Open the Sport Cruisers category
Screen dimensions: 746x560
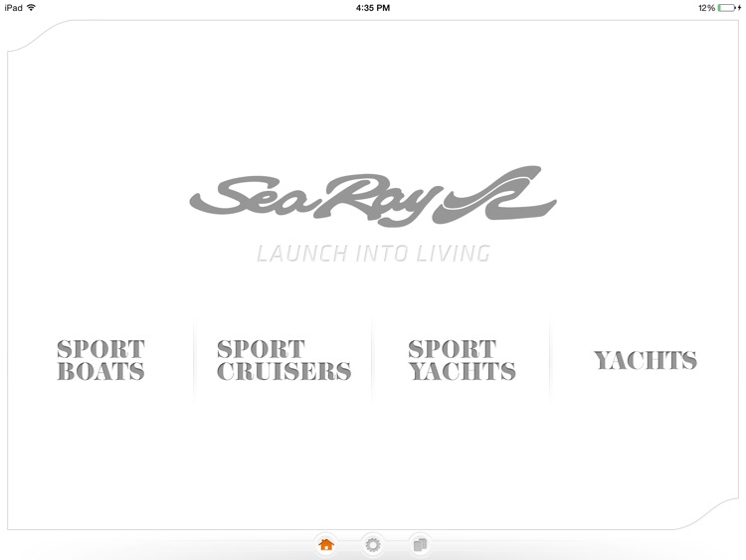pyautogui.click(x=284, y=360)
